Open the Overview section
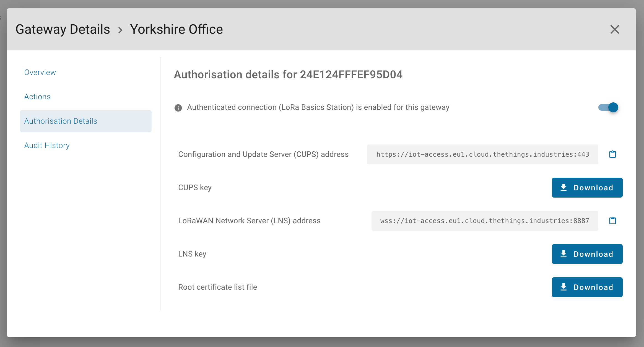Viewport: 644px width, 347px height. click(x=40, y=72)
